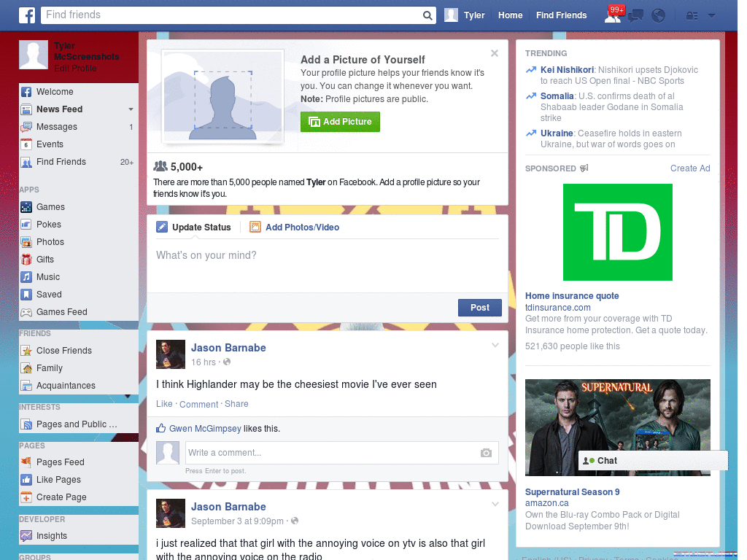Open the Chat bar

click(653, 461)
